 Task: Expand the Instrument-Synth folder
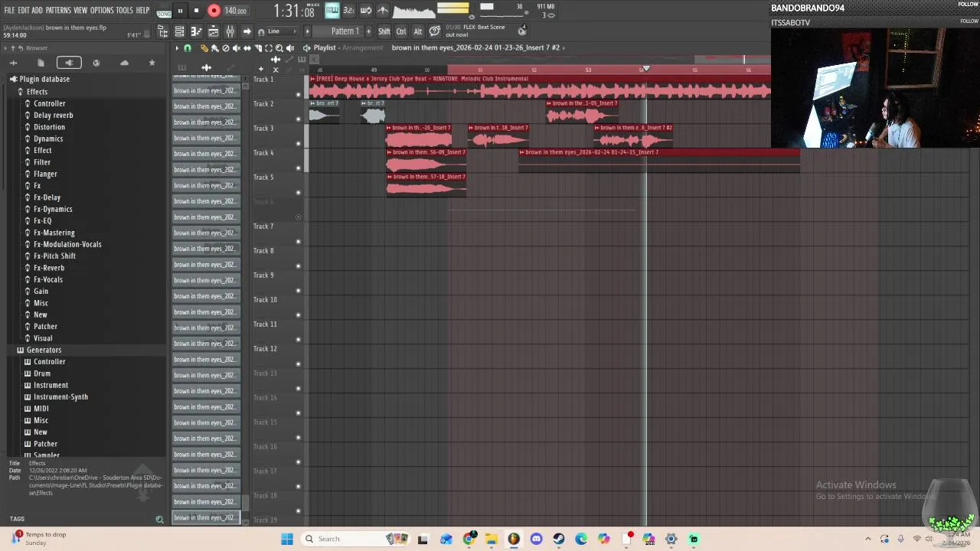tap(60, 396)
